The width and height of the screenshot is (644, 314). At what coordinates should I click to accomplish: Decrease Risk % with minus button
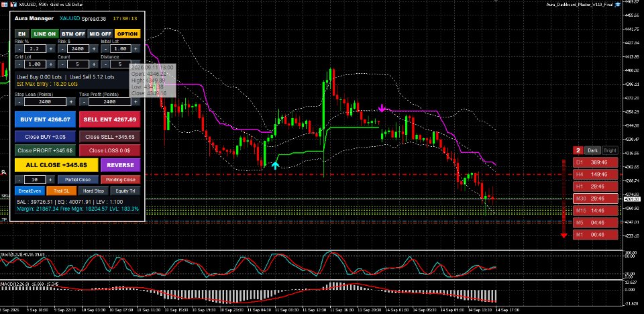(19, 49)
